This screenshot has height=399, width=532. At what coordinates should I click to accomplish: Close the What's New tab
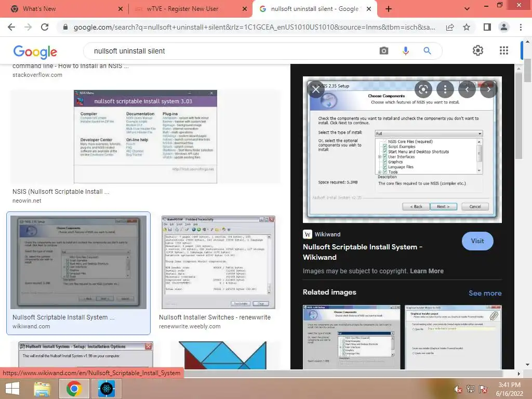pos(121,9)
